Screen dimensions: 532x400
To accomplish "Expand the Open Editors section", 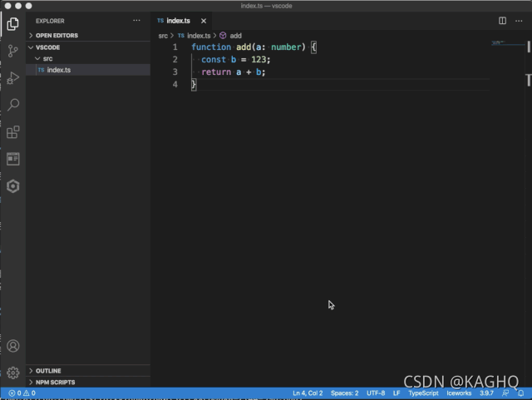I will (x=88, y=35).
